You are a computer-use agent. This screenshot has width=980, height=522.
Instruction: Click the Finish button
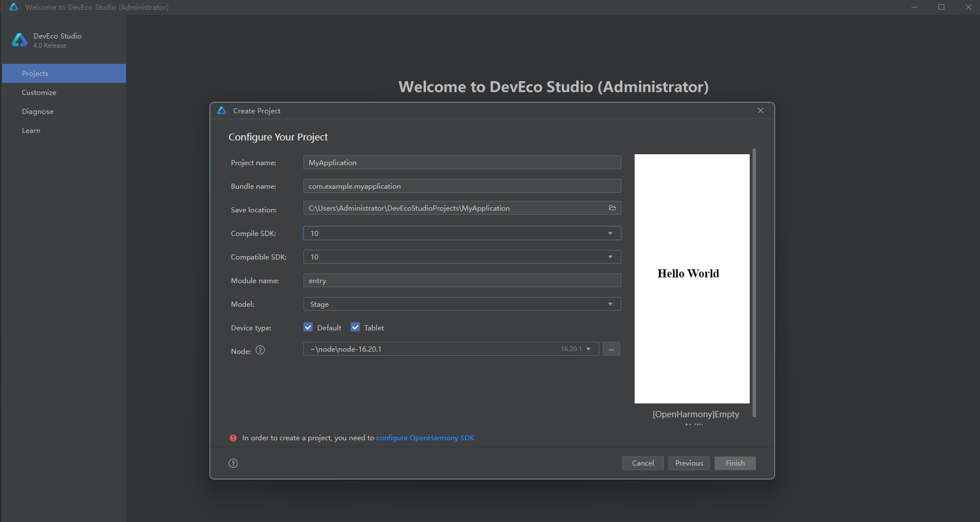(735, 463)
